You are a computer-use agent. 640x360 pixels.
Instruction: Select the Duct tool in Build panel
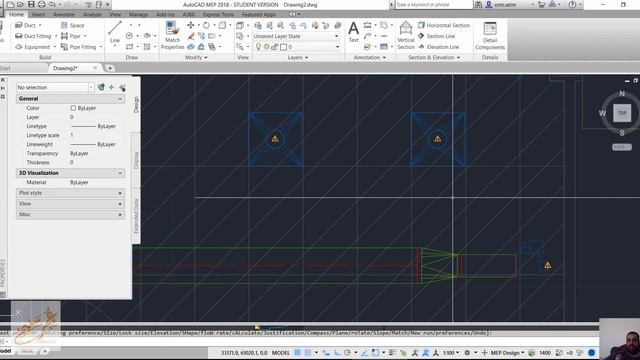pyautogui.click(x=25, y=25)
